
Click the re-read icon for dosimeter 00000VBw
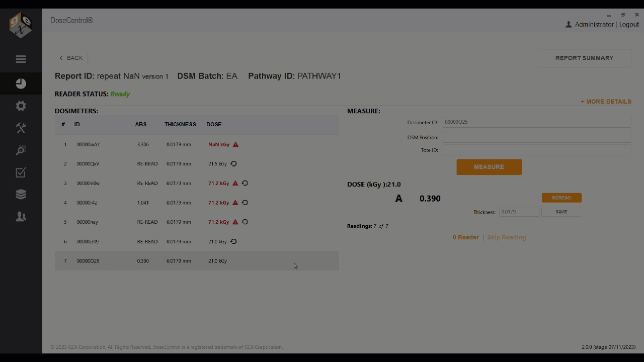[245, 183]
